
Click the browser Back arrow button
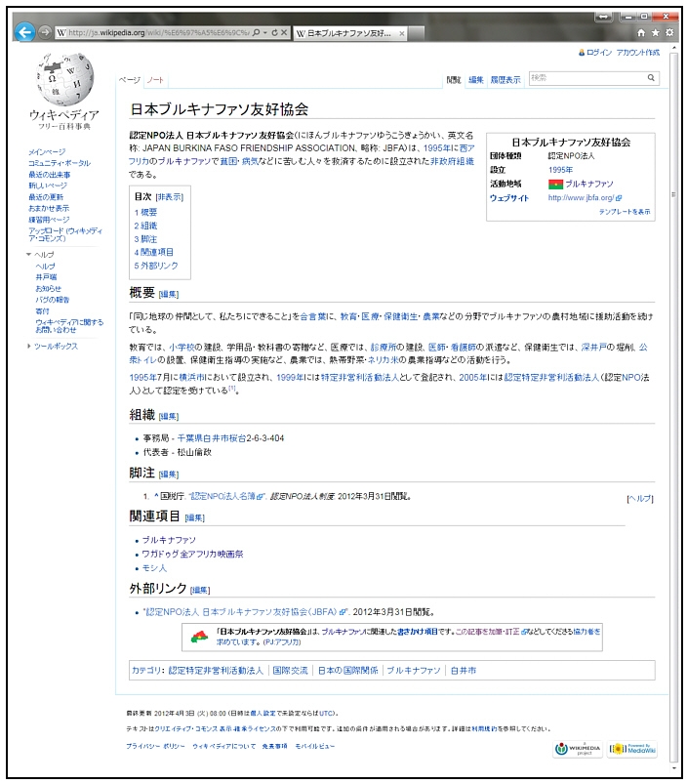pos(26,32)
